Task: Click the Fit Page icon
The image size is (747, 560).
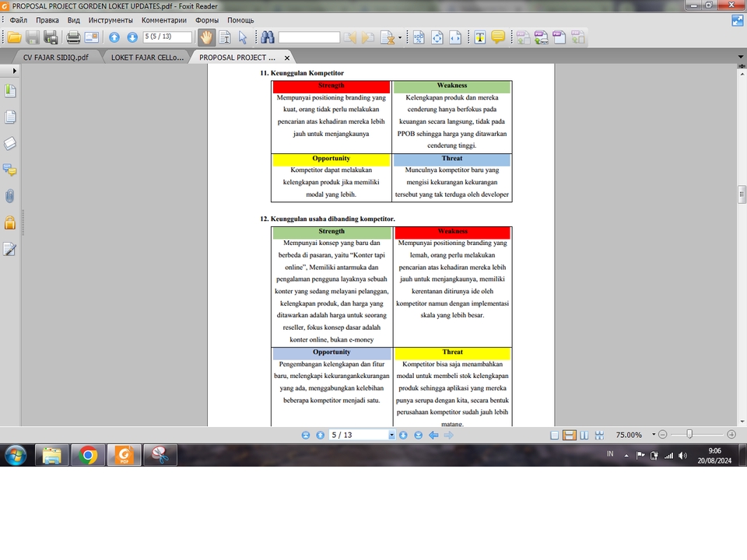Action: (x=437, y=37)
